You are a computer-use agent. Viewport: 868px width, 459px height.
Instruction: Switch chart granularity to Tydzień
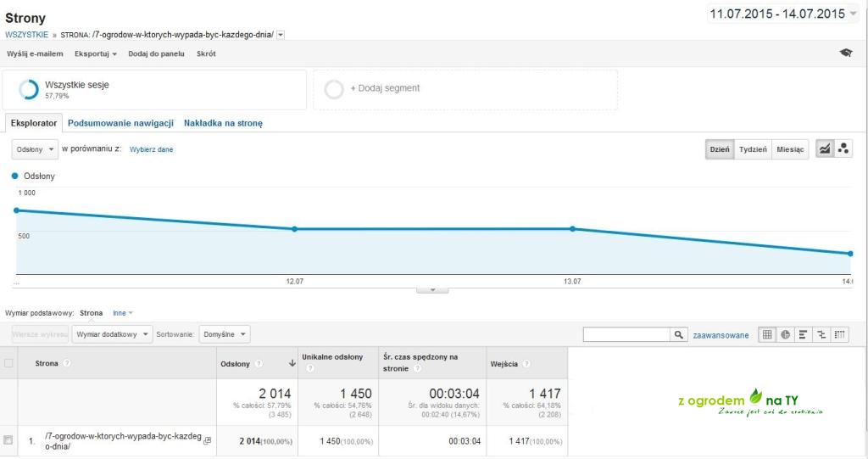point(753,149)
